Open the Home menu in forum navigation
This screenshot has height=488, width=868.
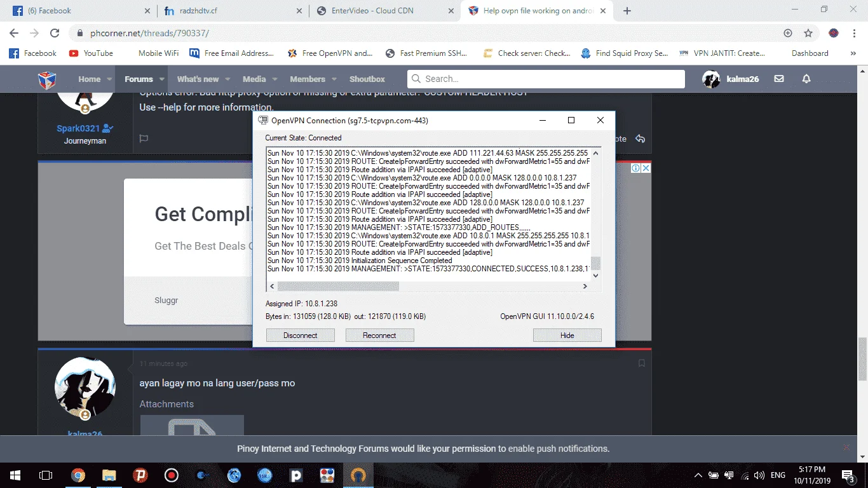click(x=89, y=79)
